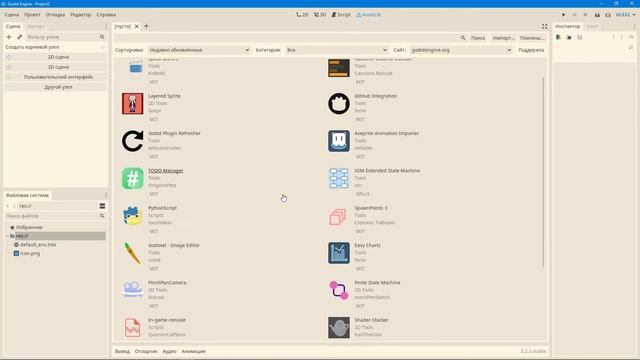Image resolution: width=640 pixels, height=360 pixels.
Task: Click the stop project button
Action: coord(585,15)
